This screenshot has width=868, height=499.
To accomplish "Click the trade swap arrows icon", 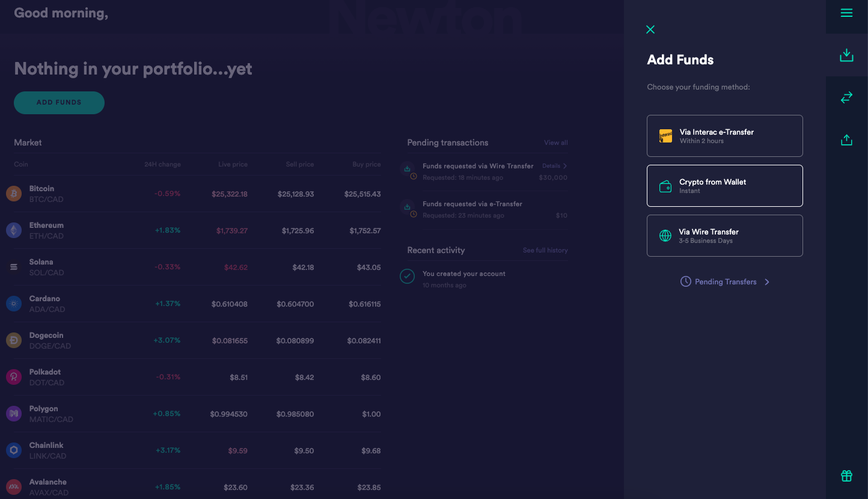I will point(846,97).
